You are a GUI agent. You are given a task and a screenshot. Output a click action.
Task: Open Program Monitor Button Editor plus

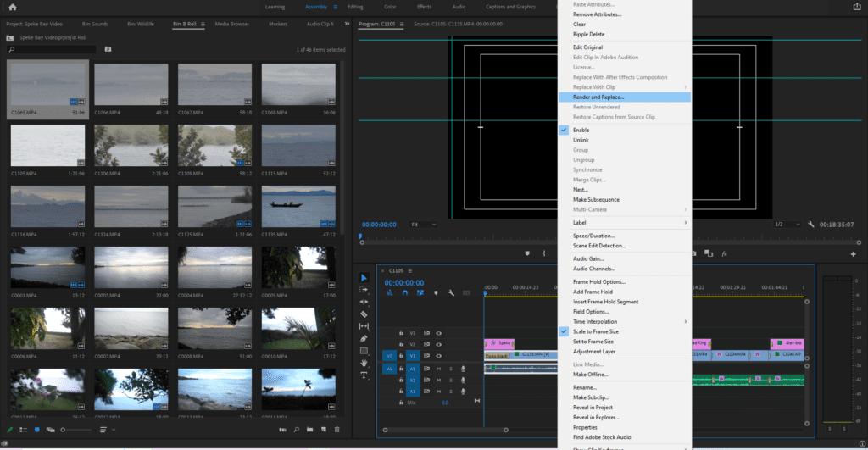(853, 253)
